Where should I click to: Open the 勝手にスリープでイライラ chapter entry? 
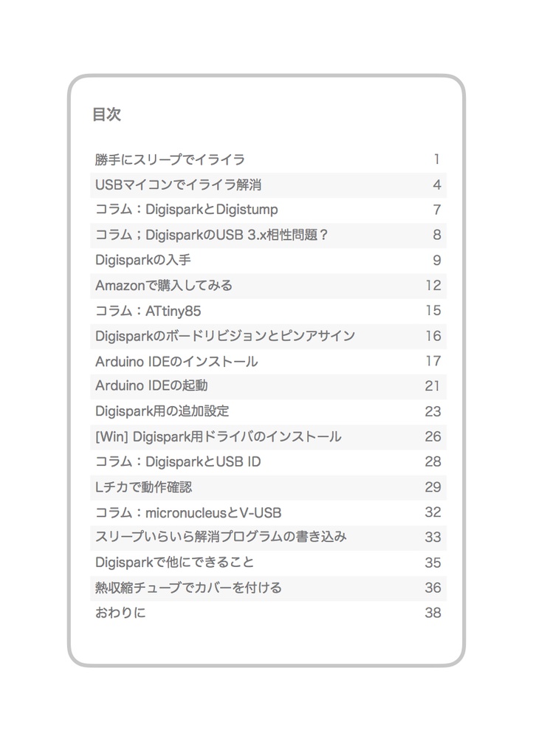click(x=170, y=159)
